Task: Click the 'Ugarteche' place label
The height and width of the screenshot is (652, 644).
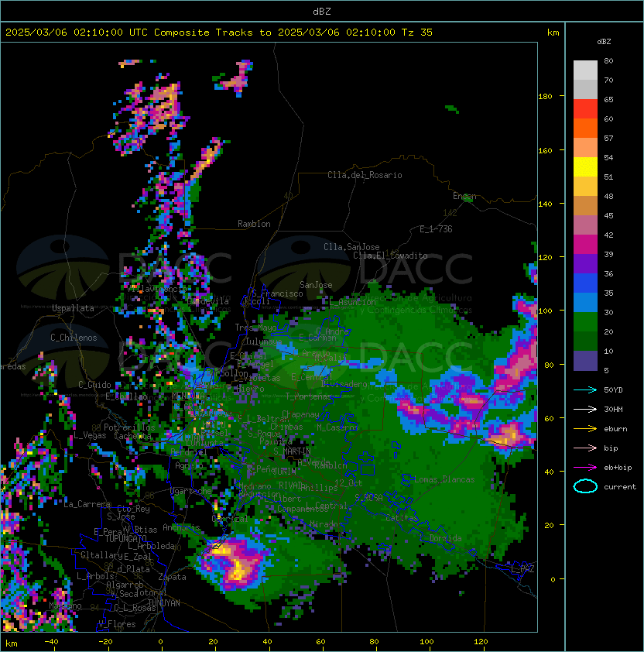Action: pyautogui.click(x=191, y=491)
